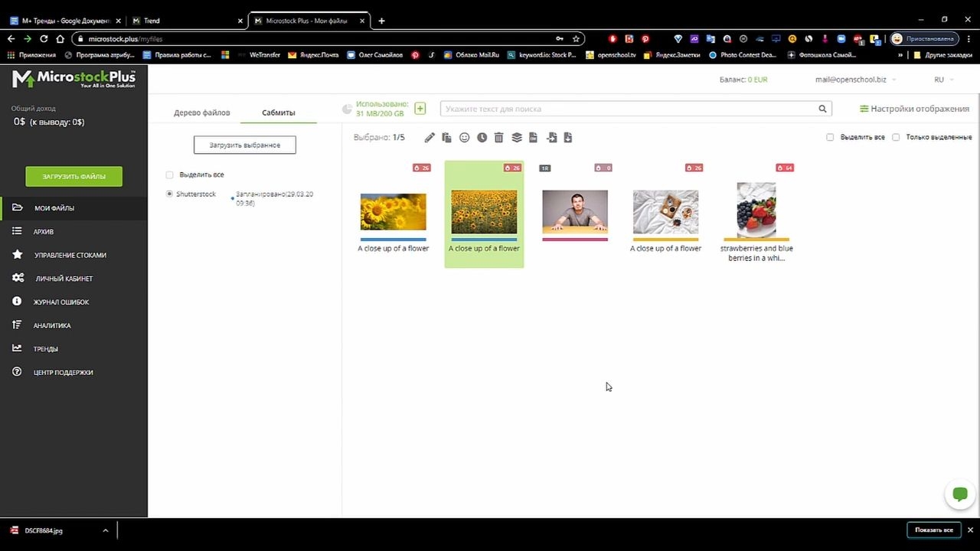Click 'strawberries and blue berries' caption
The width and height of the screenshot is (980, 551).
(756, 253)
